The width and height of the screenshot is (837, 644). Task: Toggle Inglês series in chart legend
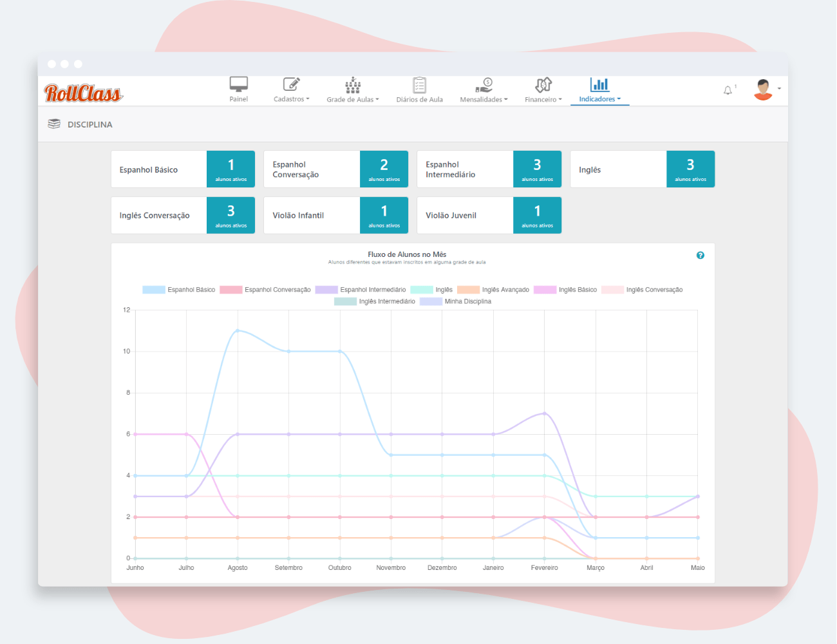(431, 290)
